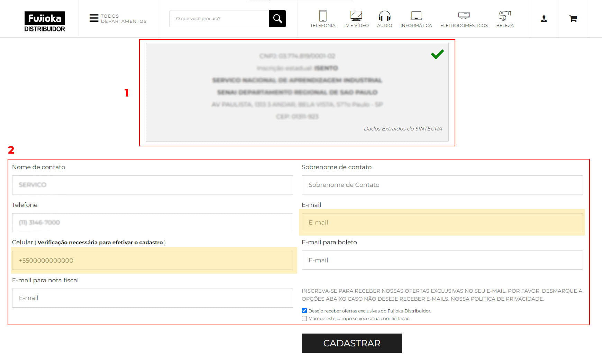The width and height of the screenshot is (602, 364).
Task: Open the TV e Vídeo category
Action: [x=356, y=19]
